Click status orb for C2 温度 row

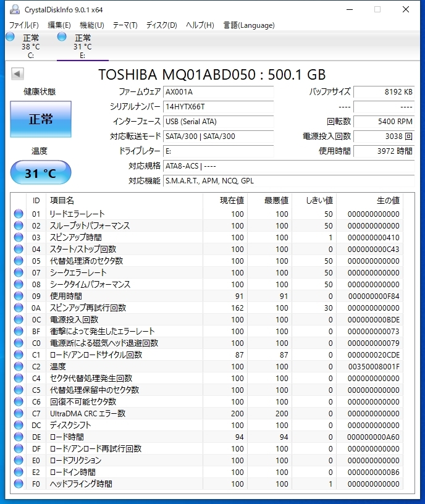(19, 366)
